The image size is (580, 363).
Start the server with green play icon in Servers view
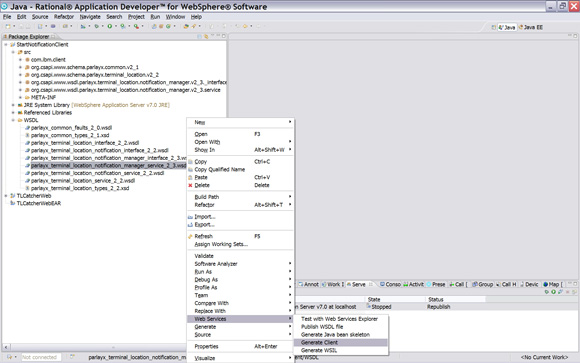click(x=553, y=292)
